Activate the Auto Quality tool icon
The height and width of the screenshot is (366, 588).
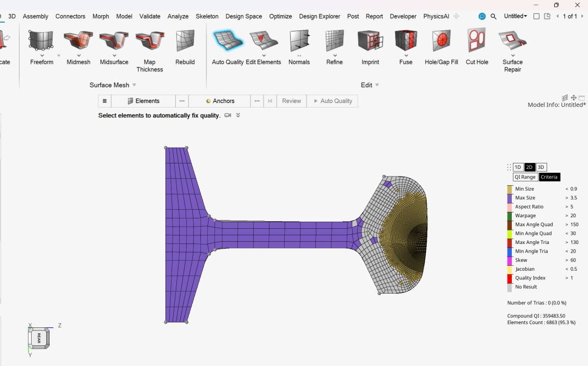click(228, 40)
